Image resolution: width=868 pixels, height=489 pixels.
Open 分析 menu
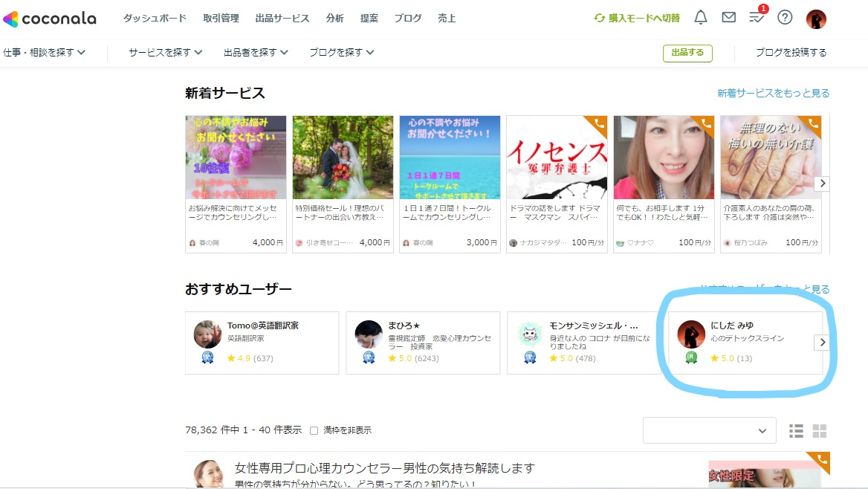pyautogui.click(x=335, y=19)
